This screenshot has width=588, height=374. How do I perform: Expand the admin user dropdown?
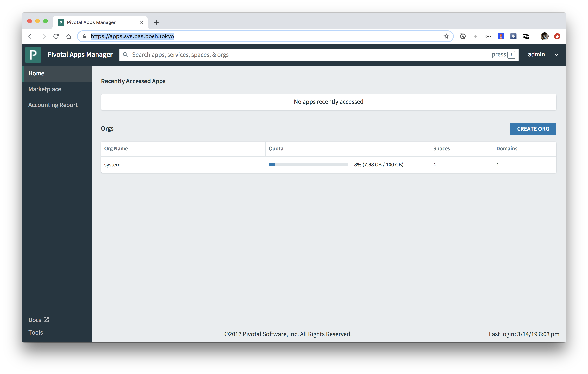556,55
